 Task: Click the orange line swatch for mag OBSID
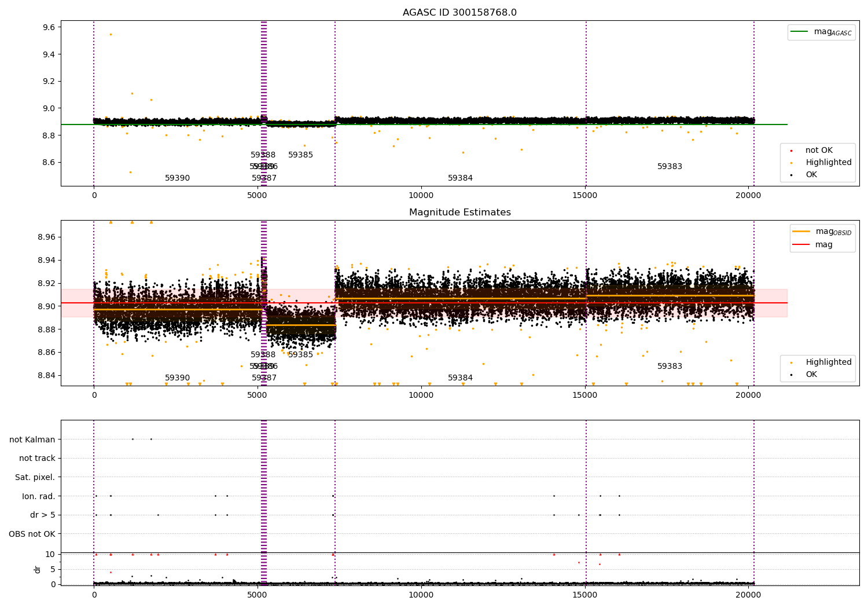[801, 232]
